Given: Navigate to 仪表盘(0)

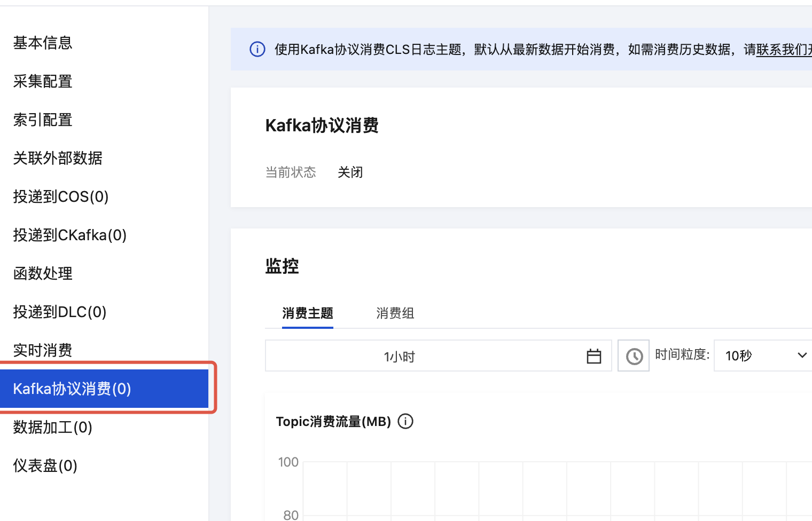Looking at the screenshot, I should [x=45, y=465].
